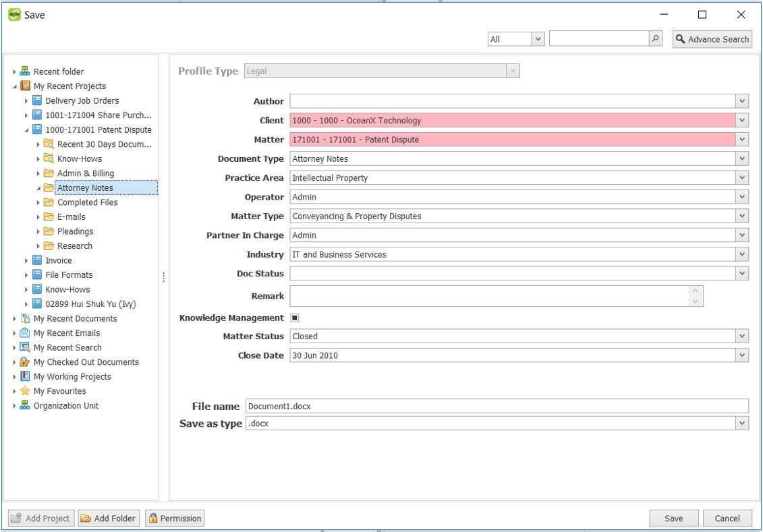Click the My Checked Out Documents lock icon
The height and width of the screenshot is (532, 763).
[25, 362]
